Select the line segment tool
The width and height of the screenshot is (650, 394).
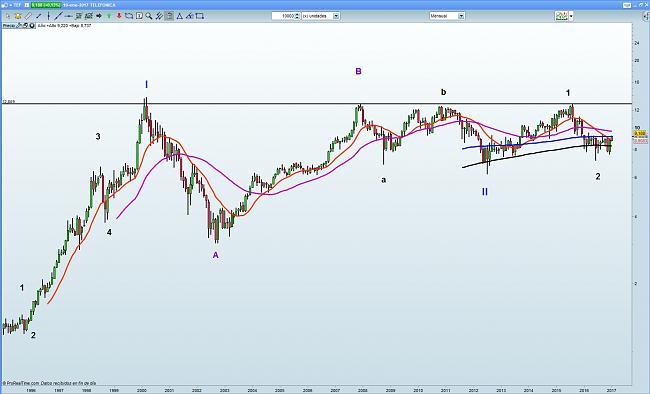point(39,16)
